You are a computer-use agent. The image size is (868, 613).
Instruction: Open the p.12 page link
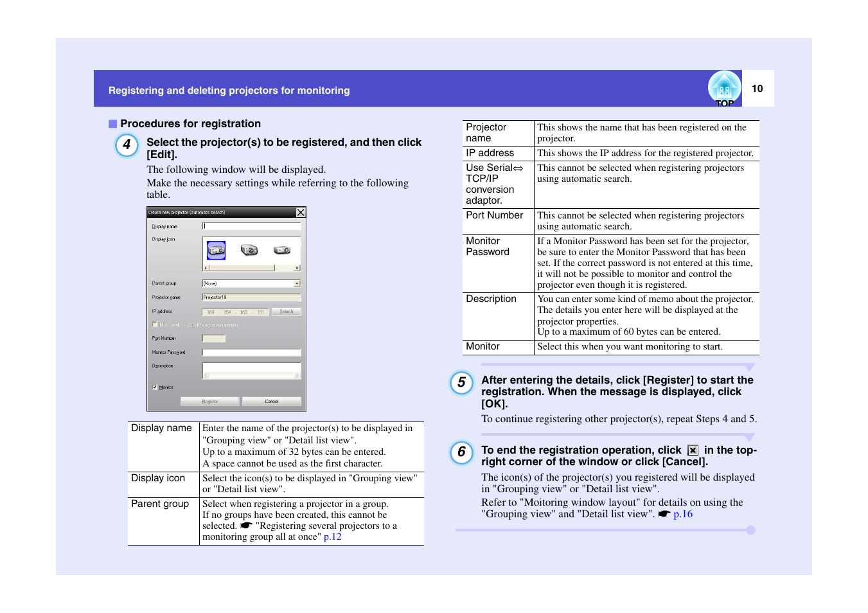333,537
